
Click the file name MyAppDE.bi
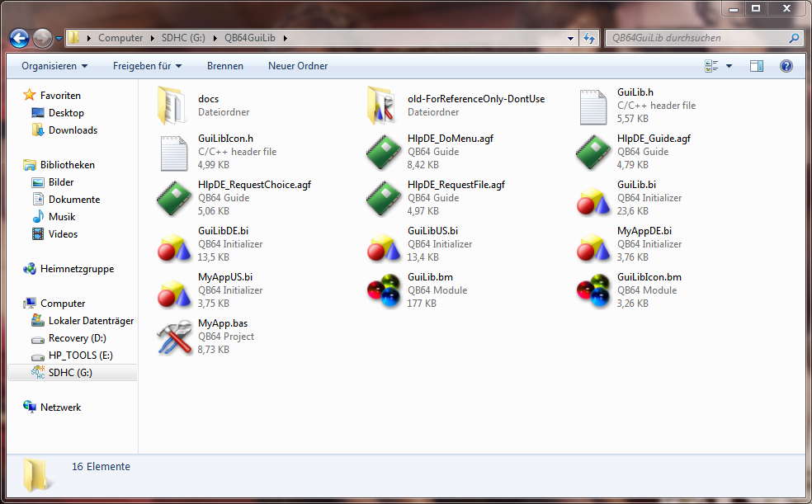click(x=644, y=231)
